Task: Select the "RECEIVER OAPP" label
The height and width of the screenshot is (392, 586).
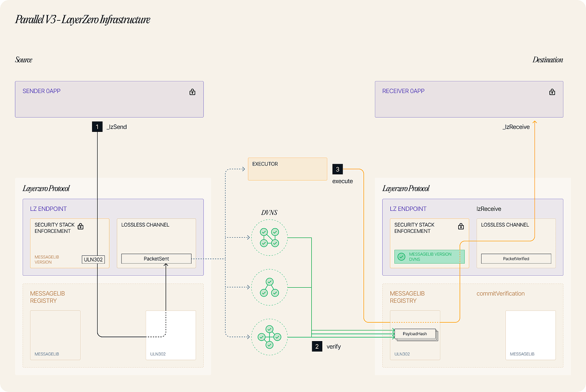Action: pyautogui.click(x=403, y=91)
